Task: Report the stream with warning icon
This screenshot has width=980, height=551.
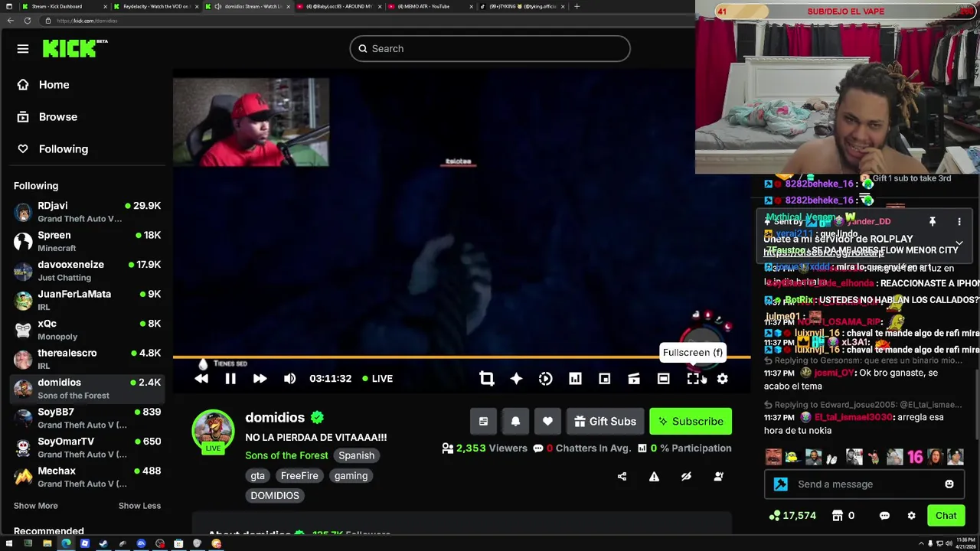Action: pos(654,476)
